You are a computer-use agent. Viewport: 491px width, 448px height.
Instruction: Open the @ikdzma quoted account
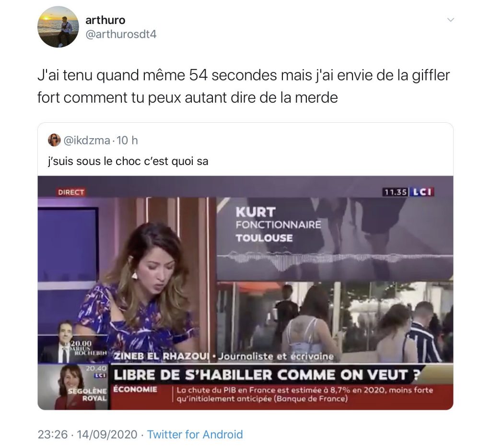click(87, 141)
